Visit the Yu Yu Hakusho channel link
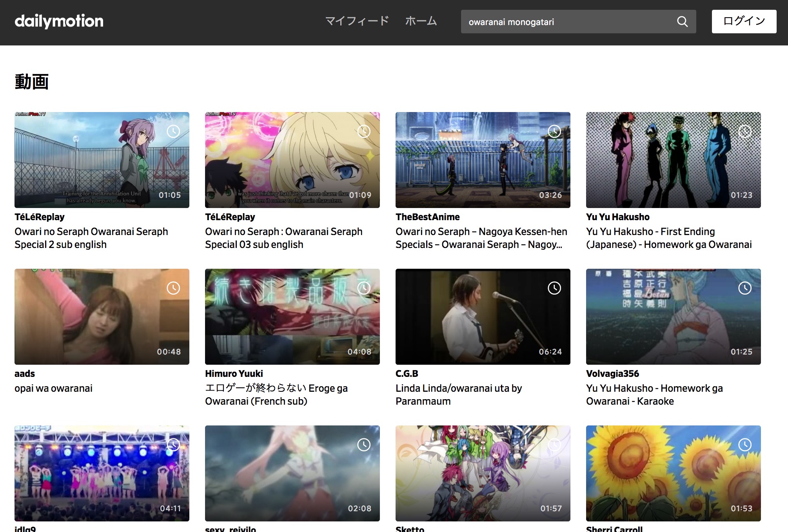This screenshot has height=532, width=788. pyautogui.click(x=618, y=217)
